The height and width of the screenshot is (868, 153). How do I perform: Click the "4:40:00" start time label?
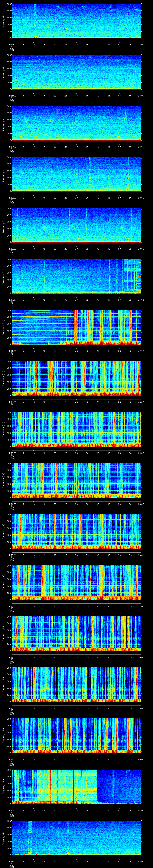tap(12, 810)
